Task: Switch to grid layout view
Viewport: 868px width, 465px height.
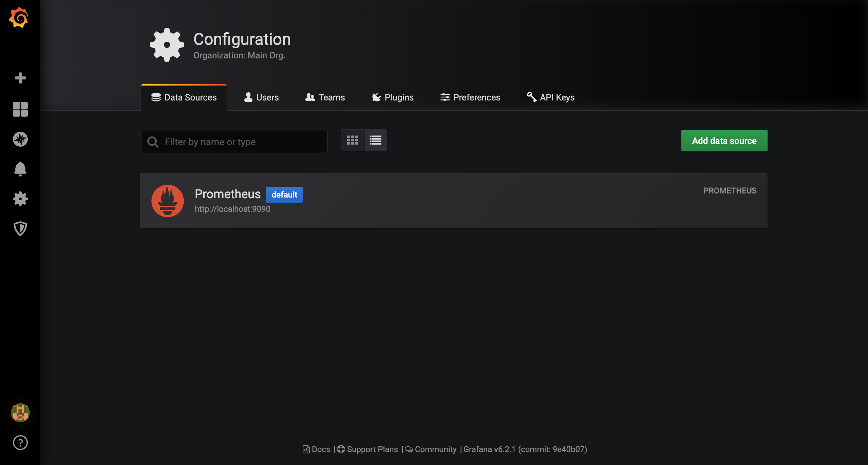Action: 352,140
